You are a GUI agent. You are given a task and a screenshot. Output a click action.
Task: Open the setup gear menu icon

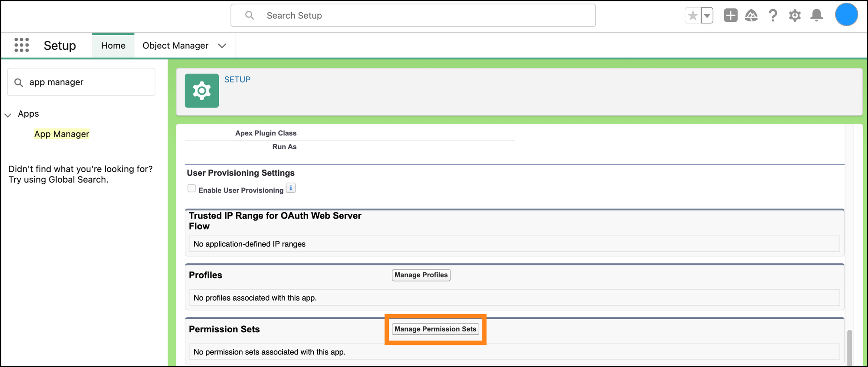(x=795, y=16)
